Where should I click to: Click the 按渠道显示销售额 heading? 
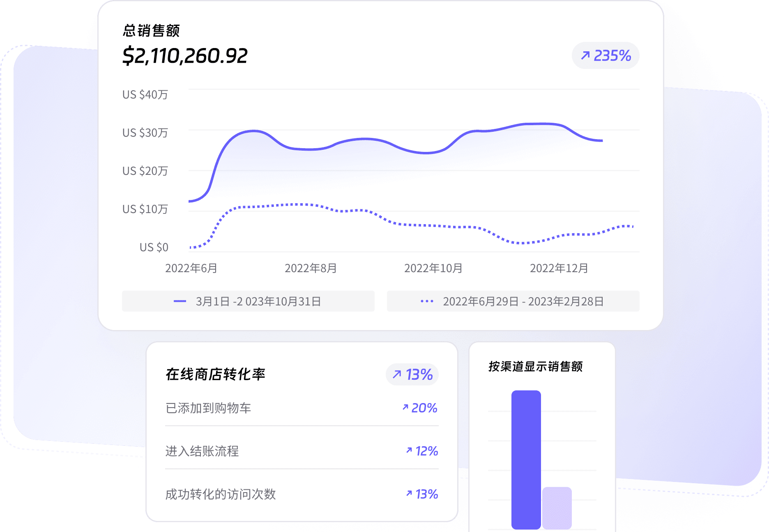click(536, 367)
